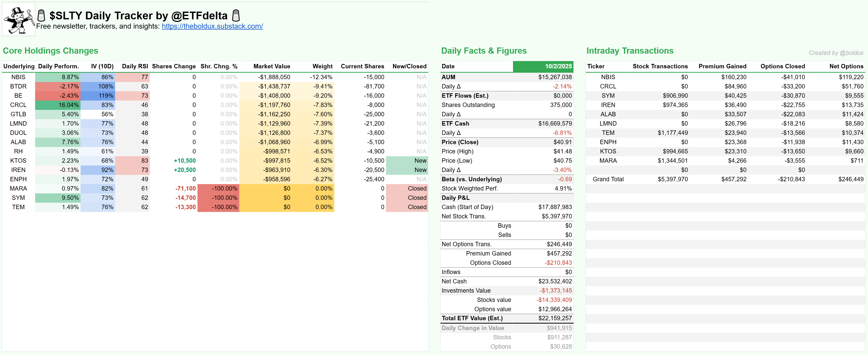Click the Intraday Transactions heading
868x354 pixels.
tap(629, 51)
